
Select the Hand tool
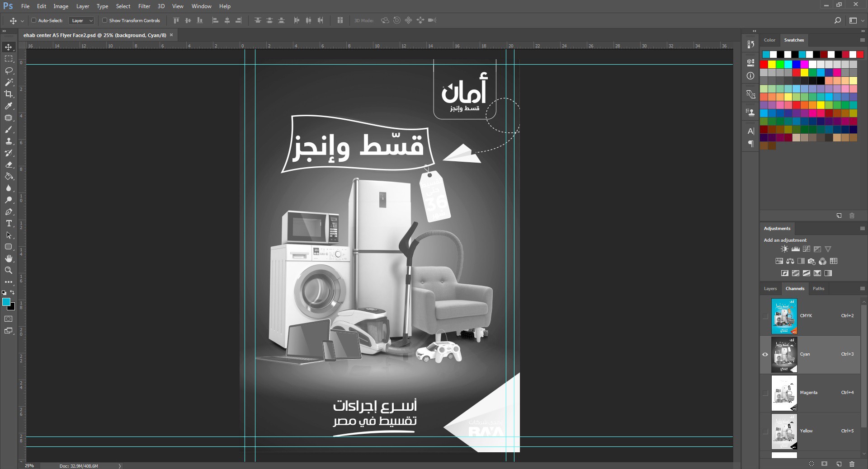pos(9,258)
